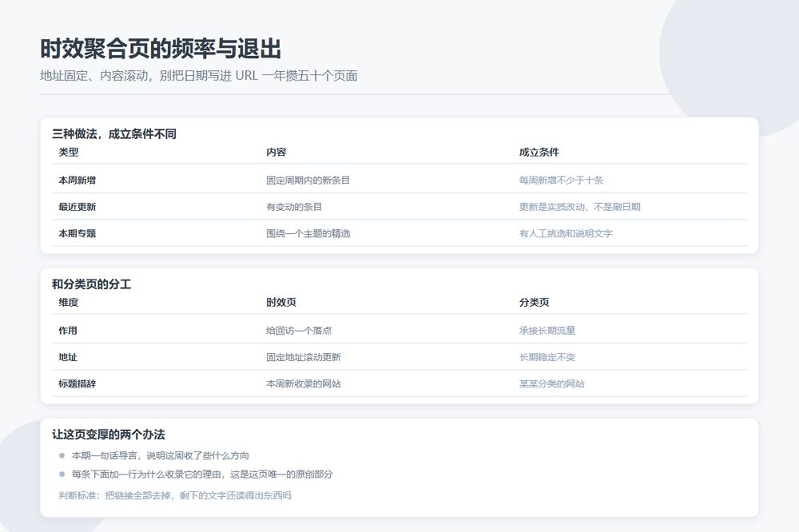Click the subtitle starting with 地址固定、内容滚动

[x=199, y=76]
